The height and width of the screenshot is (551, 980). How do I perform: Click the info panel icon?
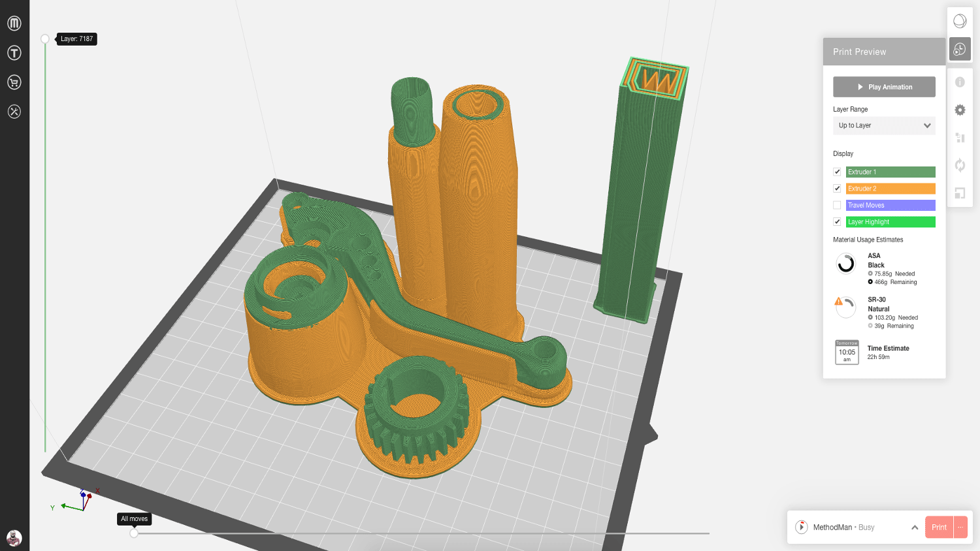pyautogui.click(x=960, y=82)
